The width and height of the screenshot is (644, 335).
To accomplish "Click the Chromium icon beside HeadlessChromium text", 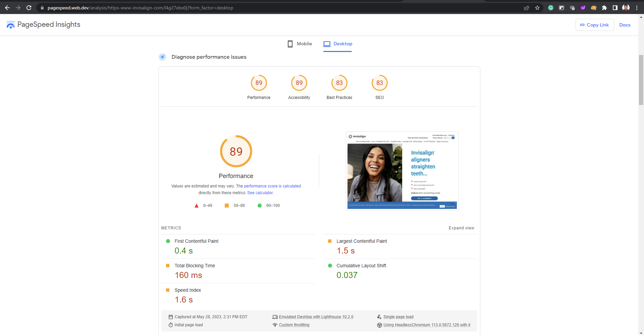I will (x=379, y=325).
